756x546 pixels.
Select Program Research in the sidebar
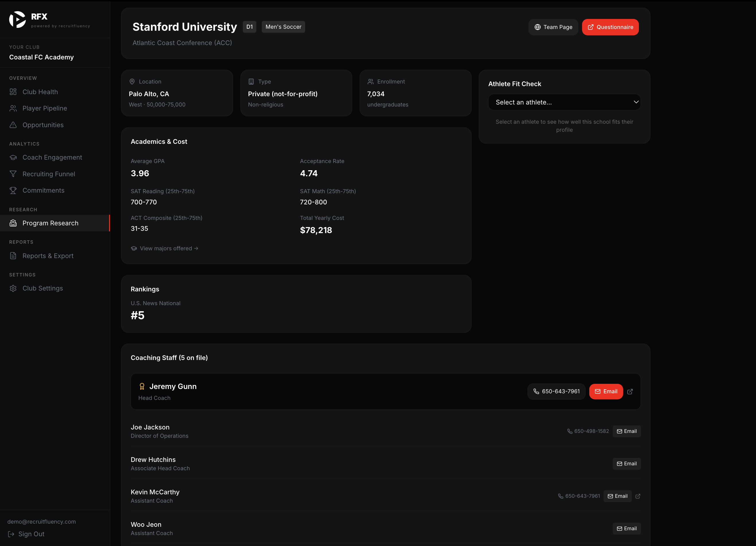pos(55,223)
